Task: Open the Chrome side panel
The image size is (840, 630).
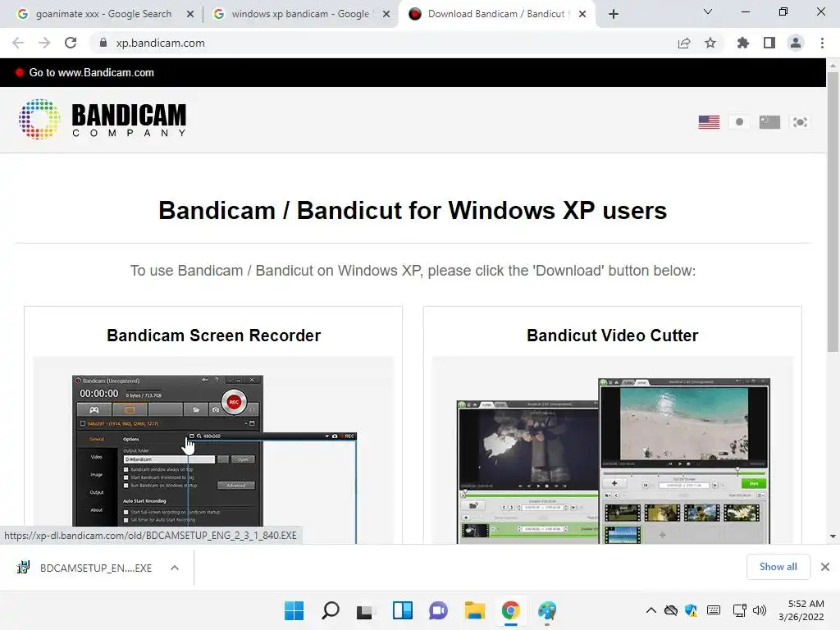Action: (x=769, y=43)
